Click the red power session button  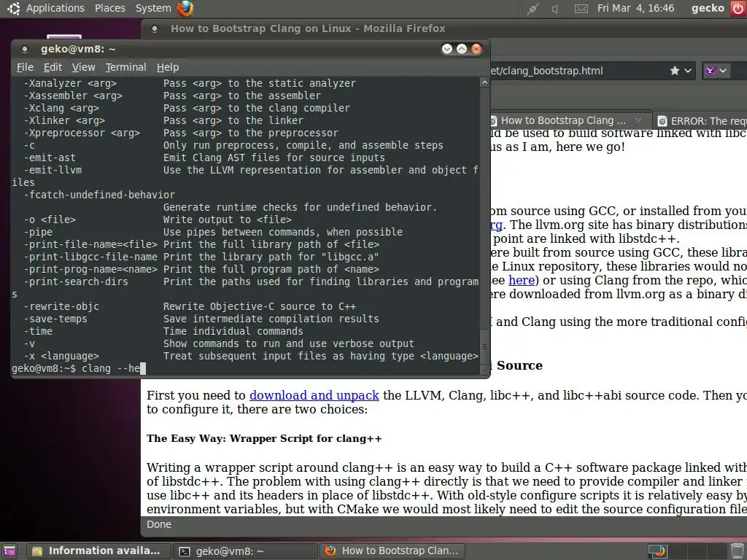click(738, 8)
